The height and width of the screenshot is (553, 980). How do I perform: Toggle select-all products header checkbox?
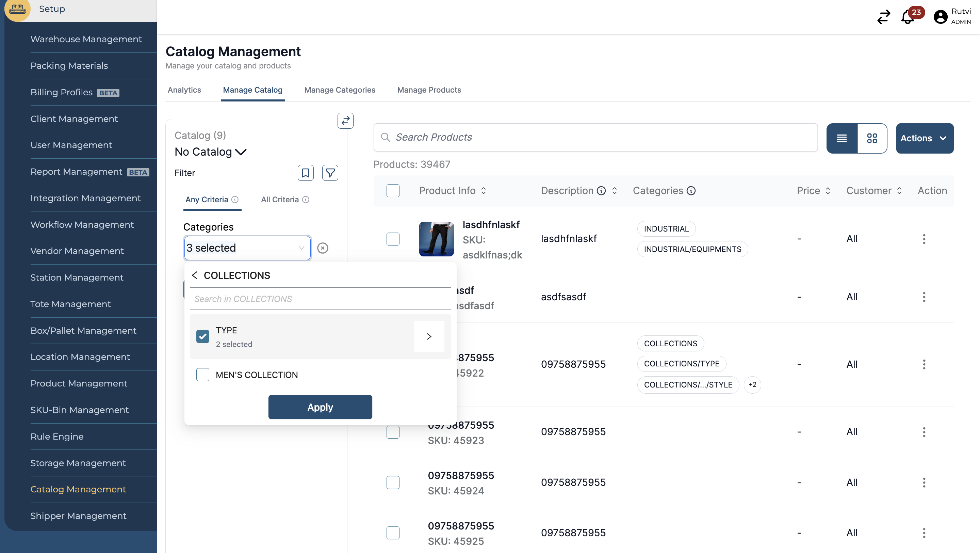[x=393, y=191]
